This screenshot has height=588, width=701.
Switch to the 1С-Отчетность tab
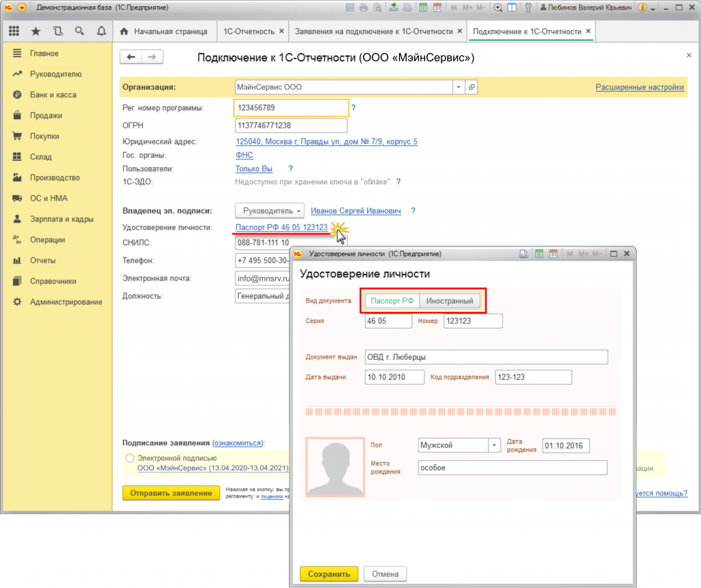point(248,31)
